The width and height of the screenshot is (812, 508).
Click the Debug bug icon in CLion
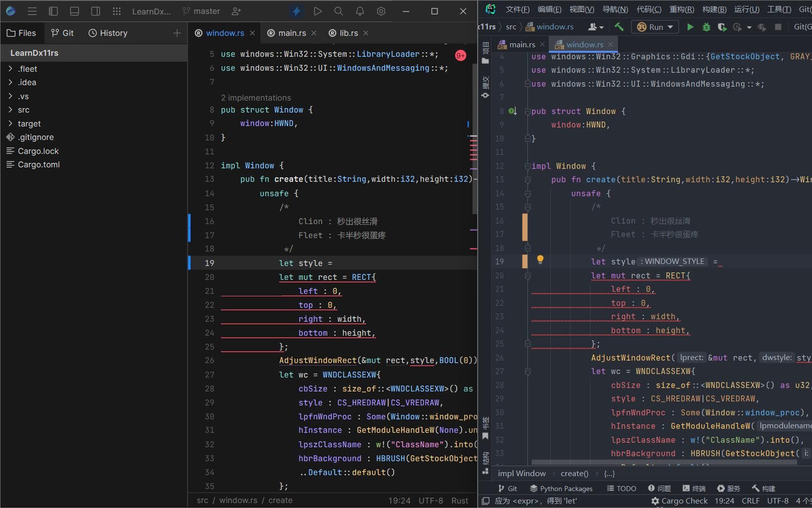click(706, 27)
